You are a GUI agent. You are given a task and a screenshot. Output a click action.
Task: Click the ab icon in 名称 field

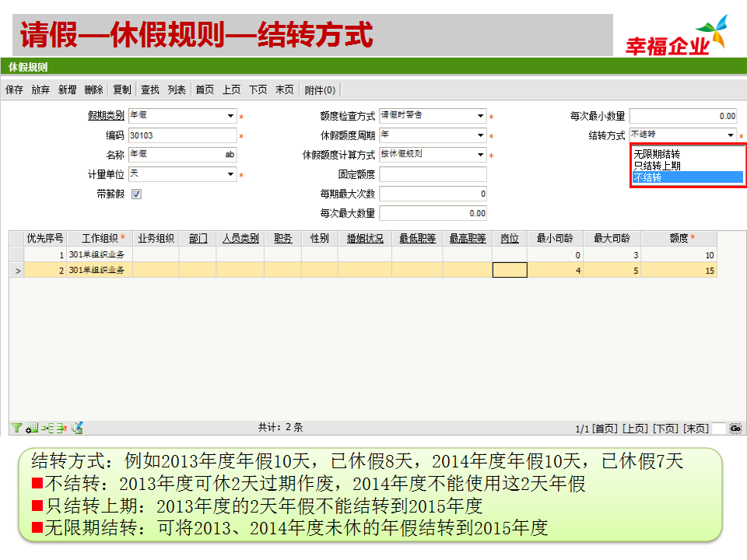pos(230,155)
